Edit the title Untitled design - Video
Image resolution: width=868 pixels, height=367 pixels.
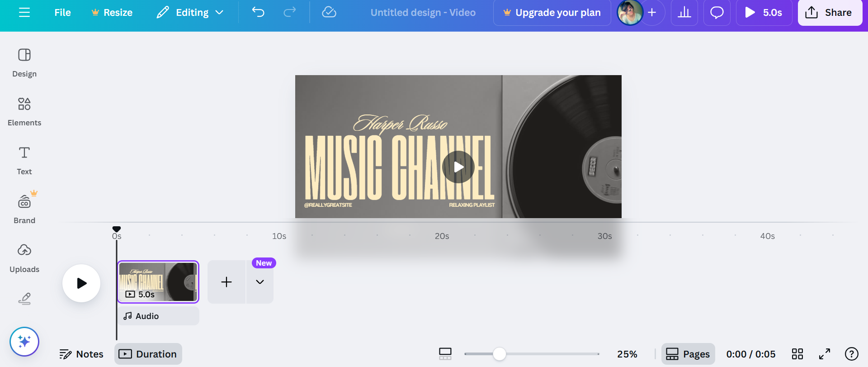[423, 13]
